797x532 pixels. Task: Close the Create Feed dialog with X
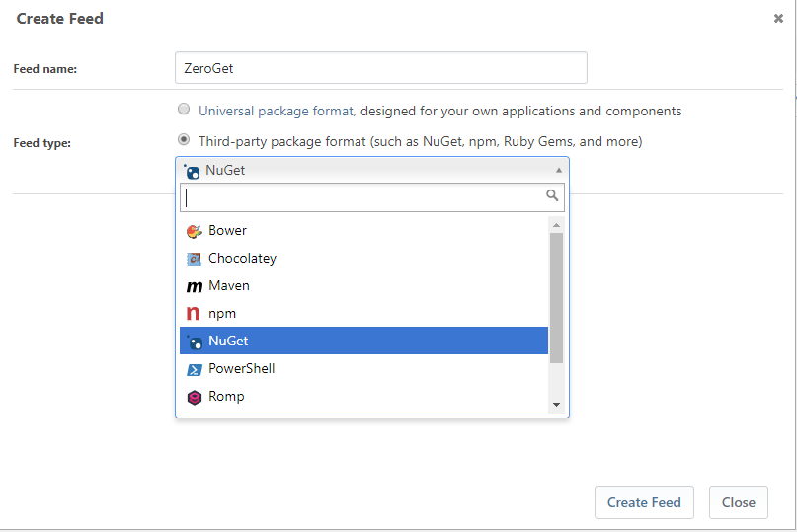coord(778,19)
